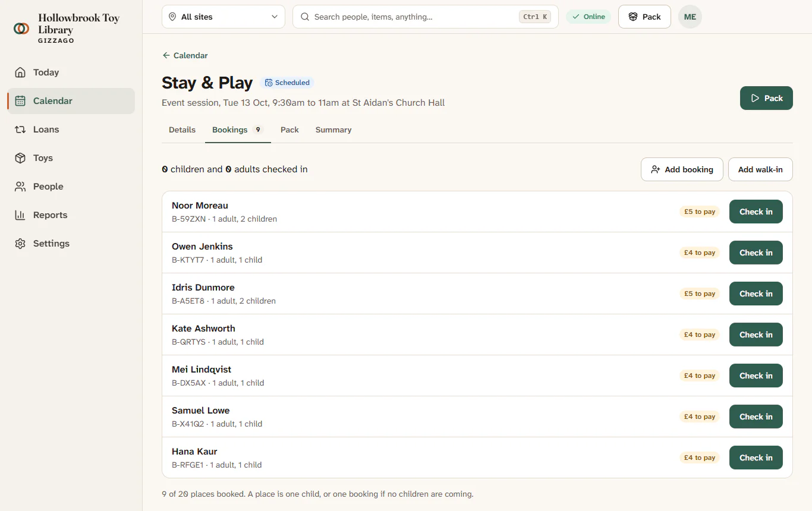Click the £5 to pay badge for Idris Dunmore

point(700,294)
